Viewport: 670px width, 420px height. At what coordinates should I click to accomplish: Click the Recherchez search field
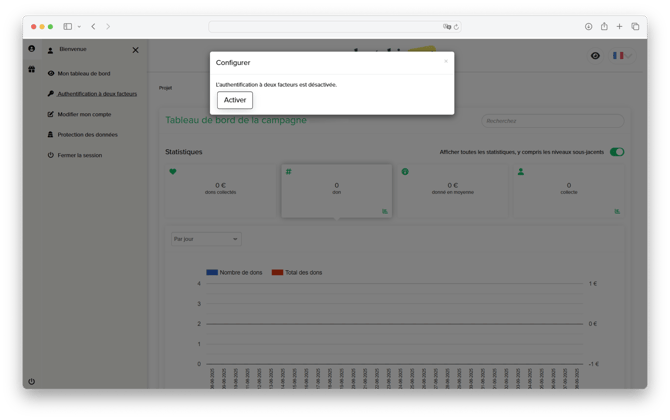[552, 121]
